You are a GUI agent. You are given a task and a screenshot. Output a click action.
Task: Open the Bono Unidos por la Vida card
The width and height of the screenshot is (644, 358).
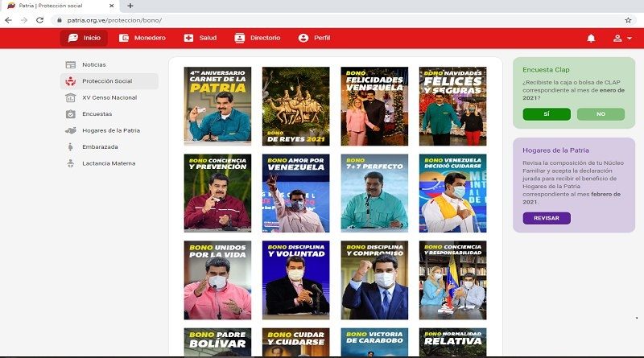coord(217,280)
